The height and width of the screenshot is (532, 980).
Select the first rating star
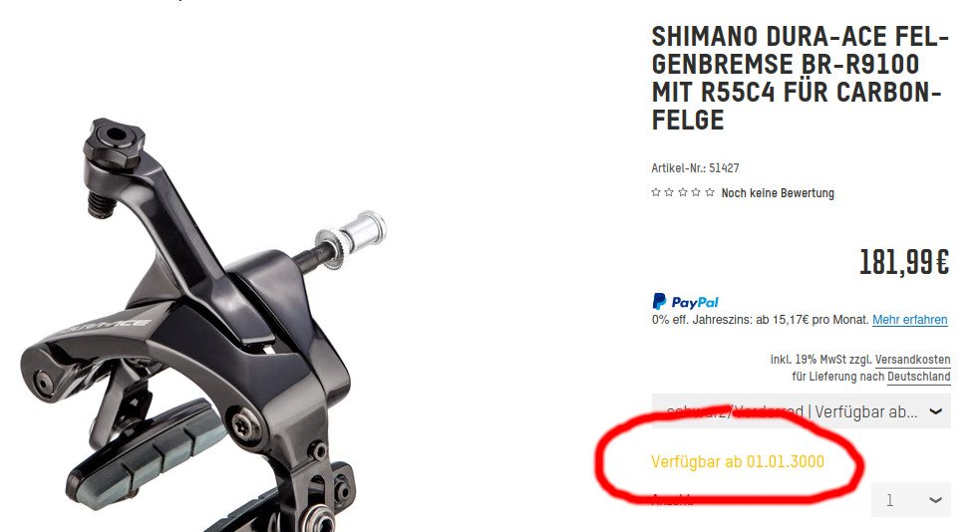coord(656,192)
